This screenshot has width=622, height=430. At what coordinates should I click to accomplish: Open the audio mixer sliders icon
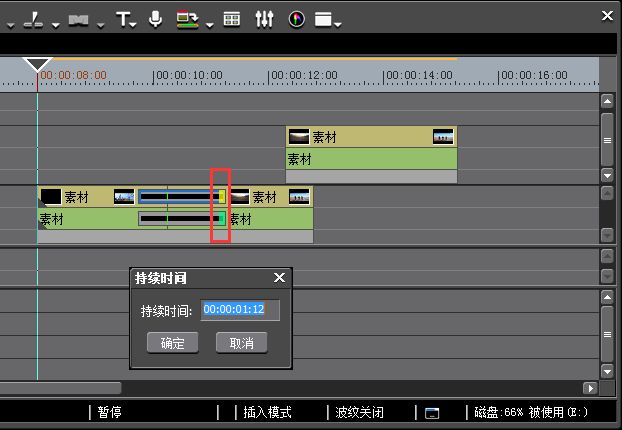(264, 19)
